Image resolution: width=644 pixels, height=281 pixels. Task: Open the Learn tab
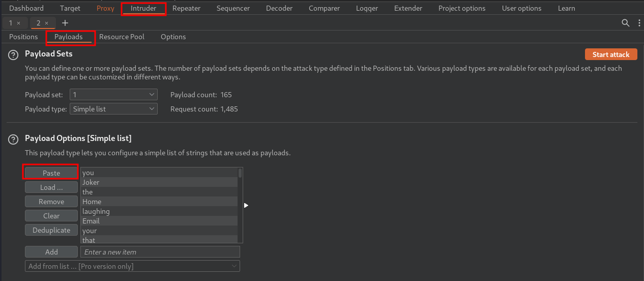pyautogui.click(x=566, y=8)
